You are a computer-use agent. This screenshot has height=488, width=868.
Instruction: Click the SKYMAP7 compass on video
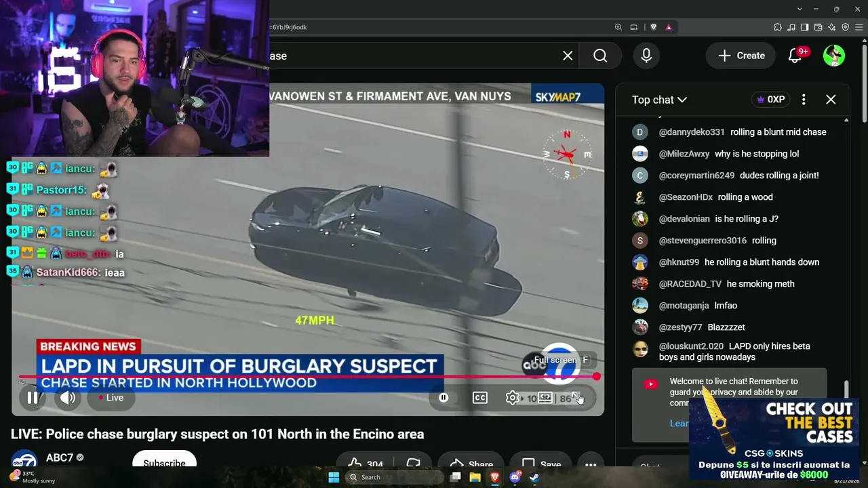pos(567,155)
